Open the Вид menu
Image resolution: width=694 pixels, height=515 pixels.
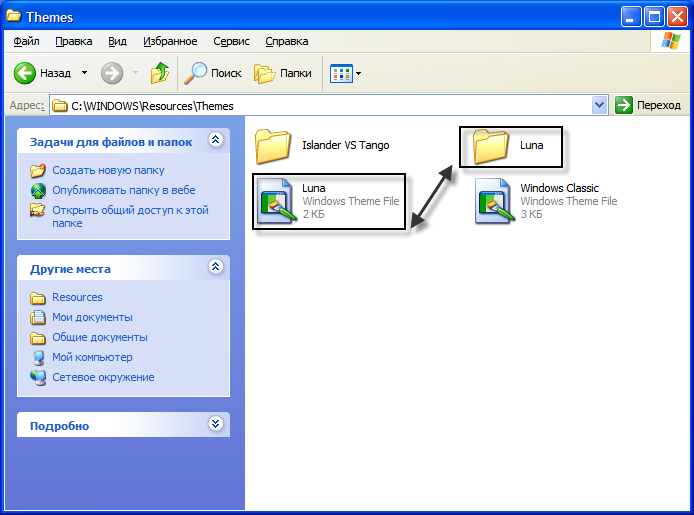click(117, 41)
